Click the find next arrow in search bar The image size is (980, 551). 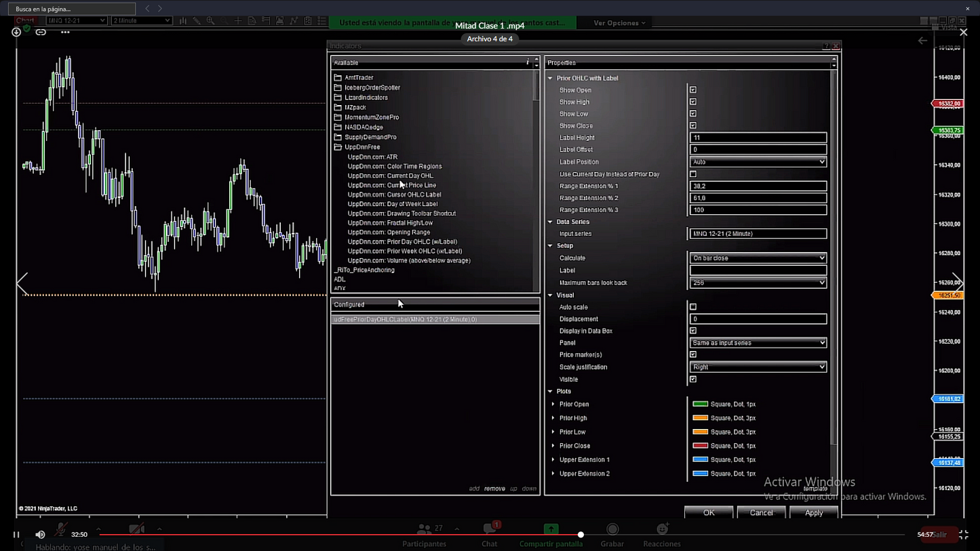160,9
